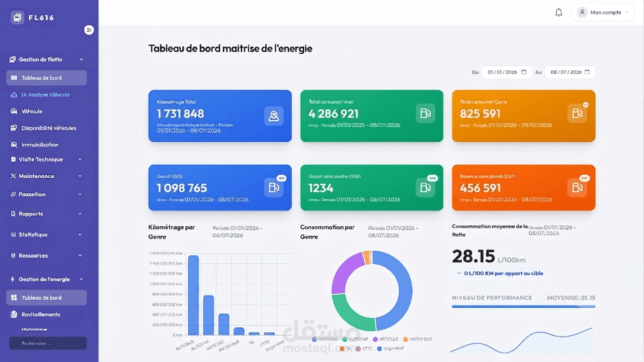Click the 4 286 921 value
644x362 pixels.
click(x=334, y=114)
